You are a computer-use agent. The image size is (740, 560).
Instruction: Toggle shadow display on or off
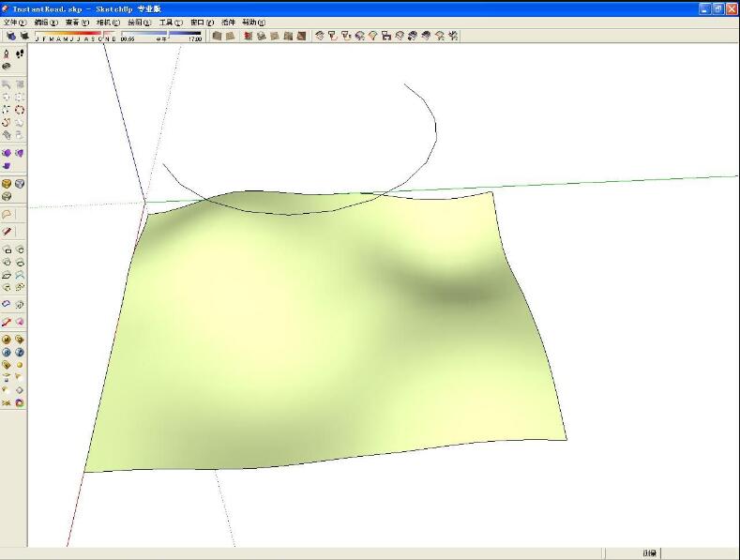click(24, 36)
